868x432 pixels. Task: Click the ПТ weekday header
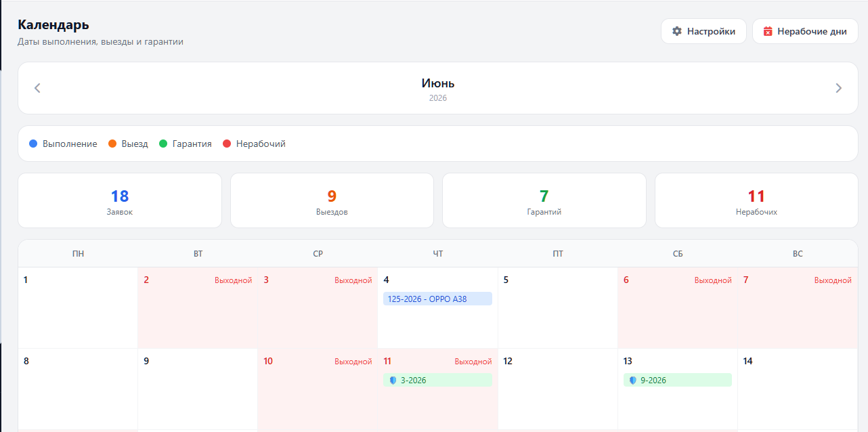(x=558, y=254)
